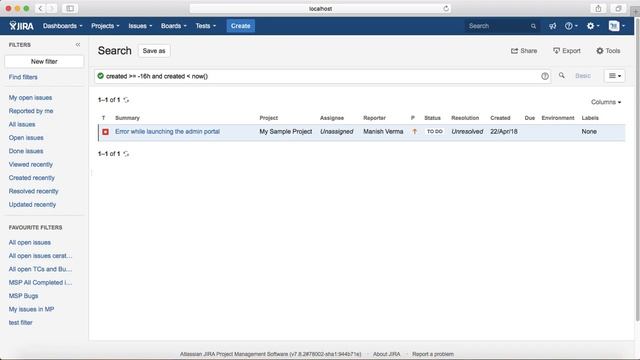Open the Dashboards menu

[x=62, y=26]
